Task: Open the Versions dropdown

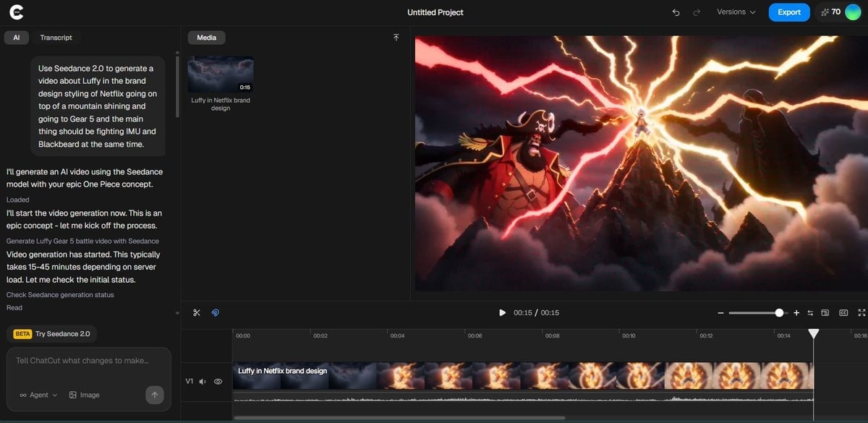Action: [x=736, y=12]
